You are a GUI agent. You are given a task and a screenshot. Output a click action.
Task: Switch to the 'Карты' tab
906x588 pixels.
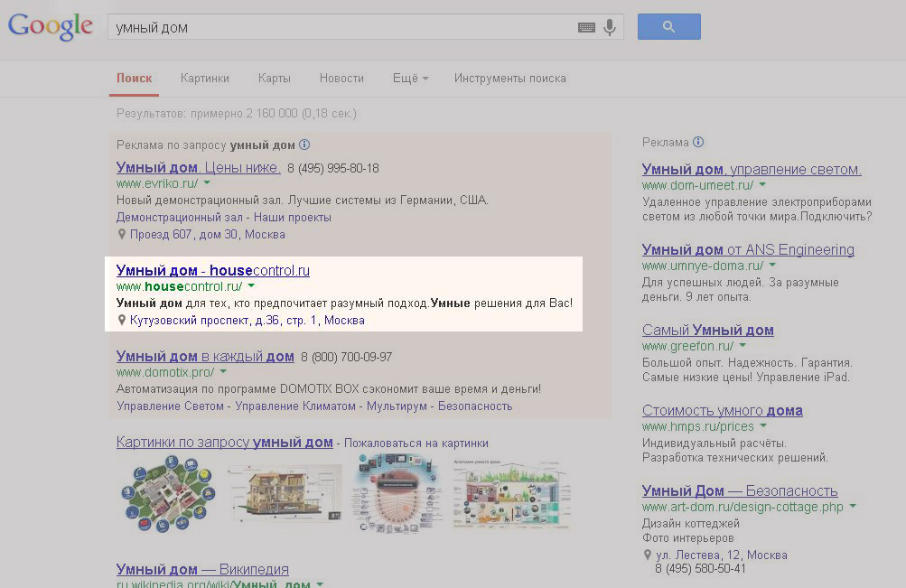(275, 78)
